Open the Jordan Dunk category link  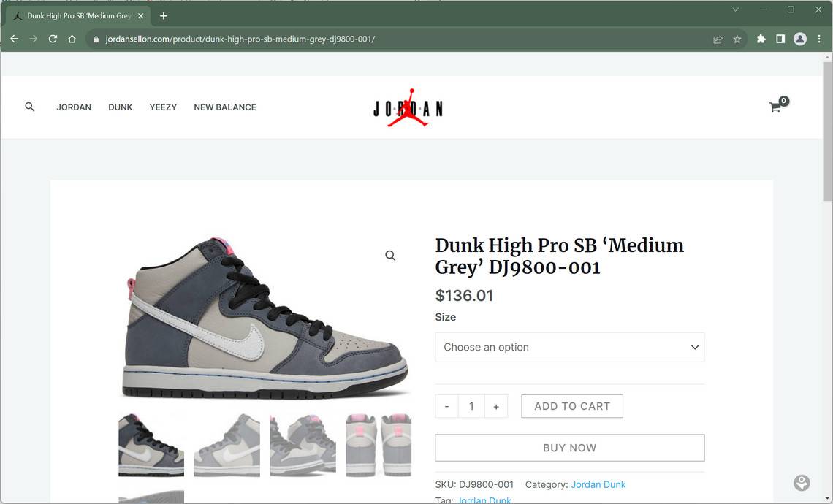click(598, 484)
